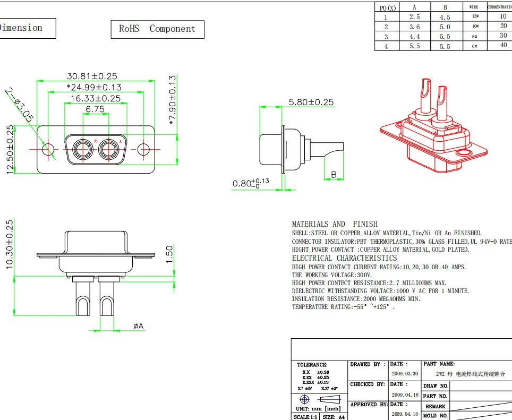Select the ELECTRICAL CHARACTERISTICS heading
Image resolution: width=512 pixels, height=420 pixels.
tap(344, 258)
